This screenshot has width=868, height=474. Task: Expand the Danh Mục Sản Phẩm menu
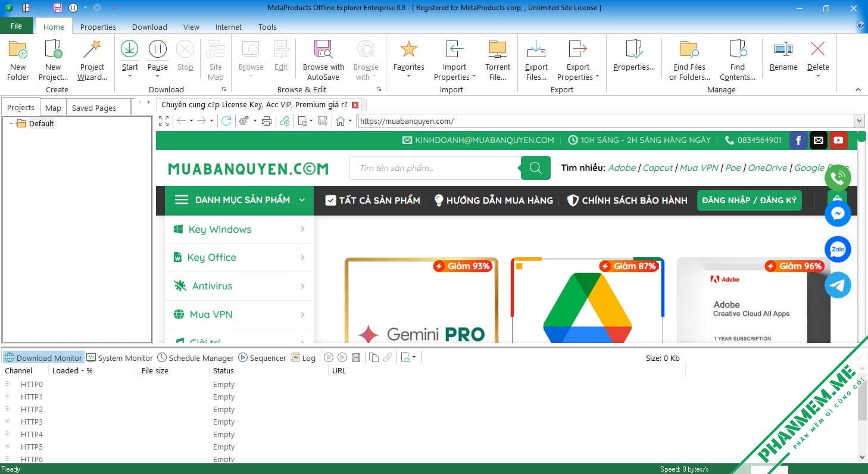point(239,200)
